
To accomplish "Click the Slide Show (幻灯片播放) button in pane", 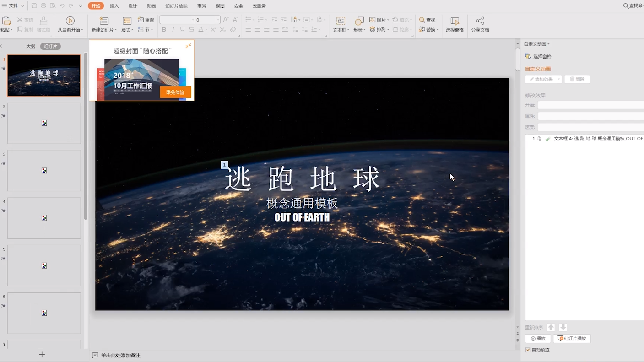I will click(x=572, y=339).
